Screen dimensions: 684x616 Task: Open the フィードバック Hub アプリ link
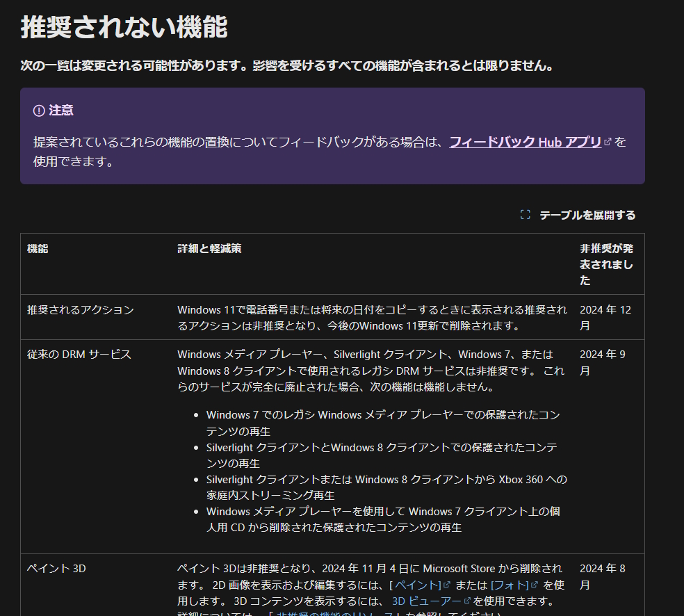point(525,142)
